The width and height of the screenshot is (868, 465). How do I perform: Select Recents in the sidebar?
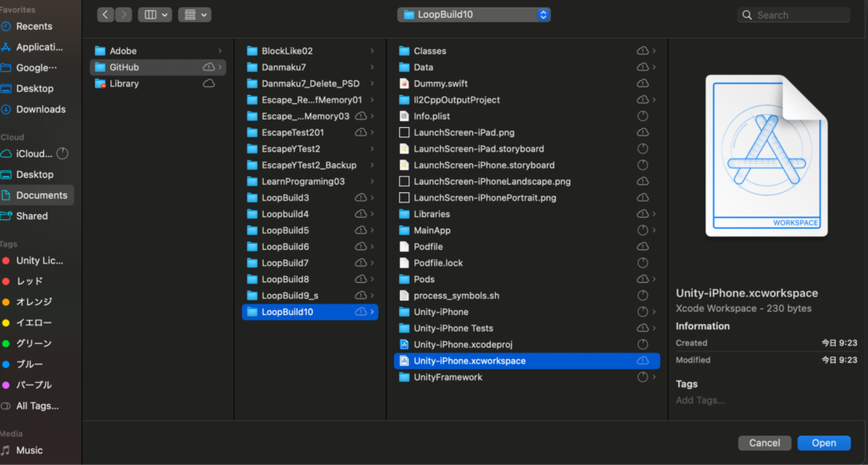(34, 26)
